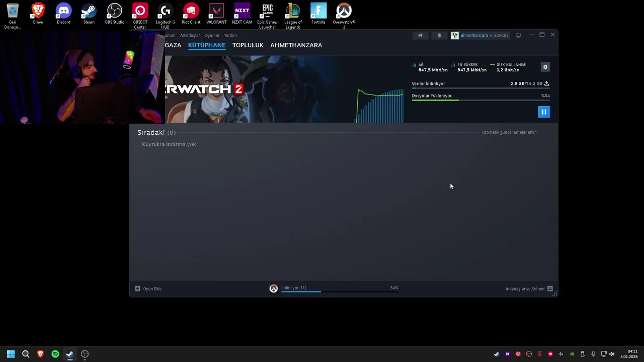Viewport: 644px width, 362px height.
Task: Open the Oyunlar menu
Action: (212, 35)
